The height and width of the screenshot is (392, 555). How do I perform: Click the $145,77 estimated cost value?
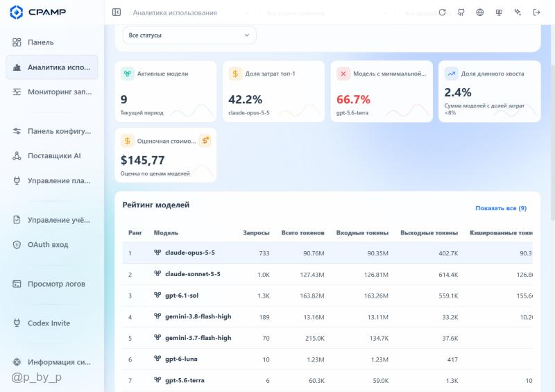[x=143, y=160]
